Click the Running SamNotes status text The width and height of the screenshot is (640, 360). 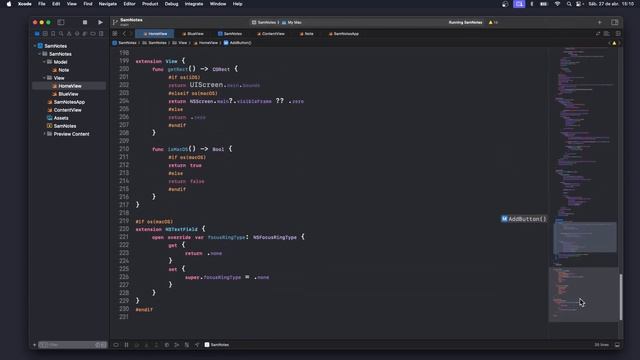(x=465, y=22)
